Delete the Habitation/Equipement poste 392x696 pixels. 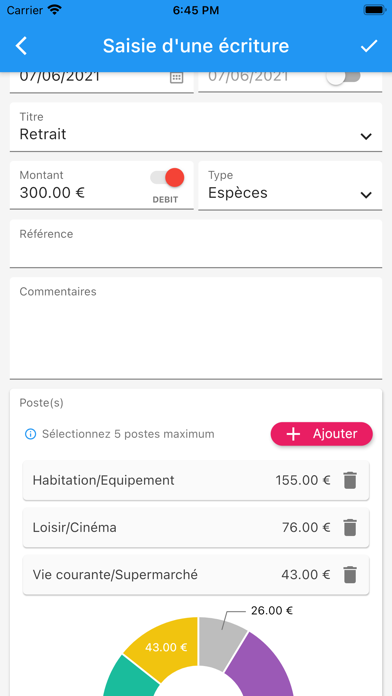pyautogui.click(x=350, y=480)
